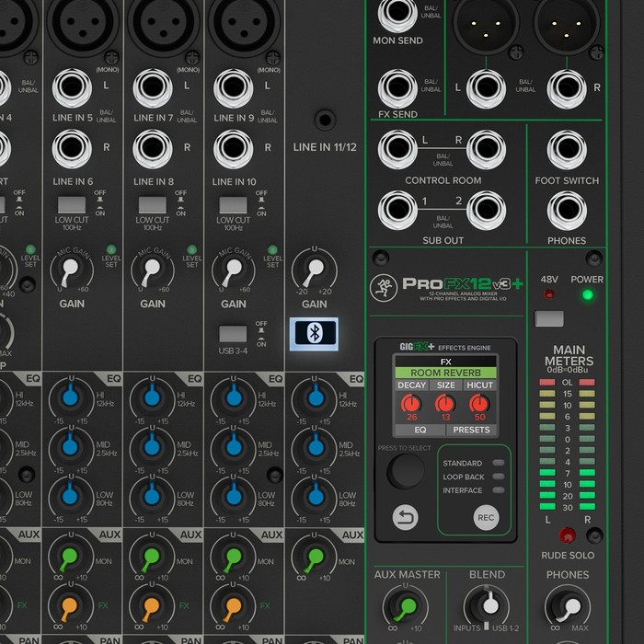Viewport: 644px width, 644px height.
Task: Click the CONTROL ROOM L jack
Action: [397, 149]
